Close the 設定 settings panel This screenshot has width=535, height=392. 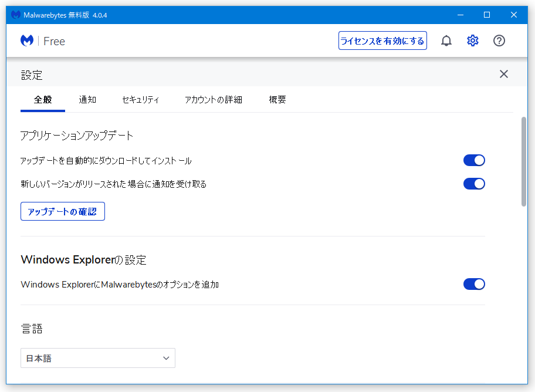point(503,74)
